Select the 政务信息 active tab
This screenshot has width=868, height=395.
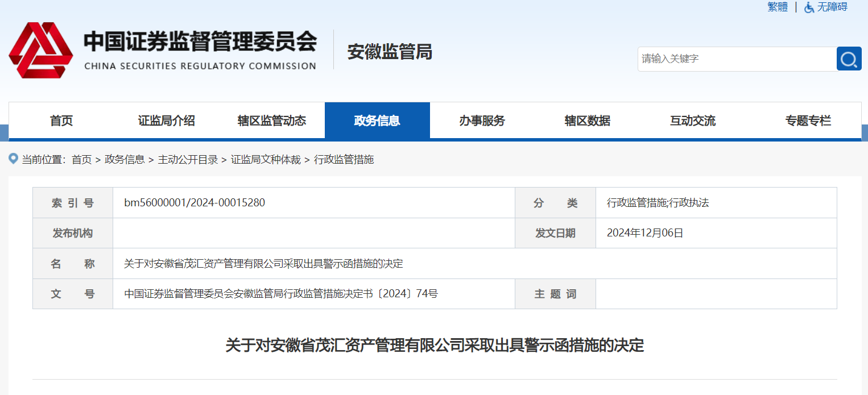point(377,120)
